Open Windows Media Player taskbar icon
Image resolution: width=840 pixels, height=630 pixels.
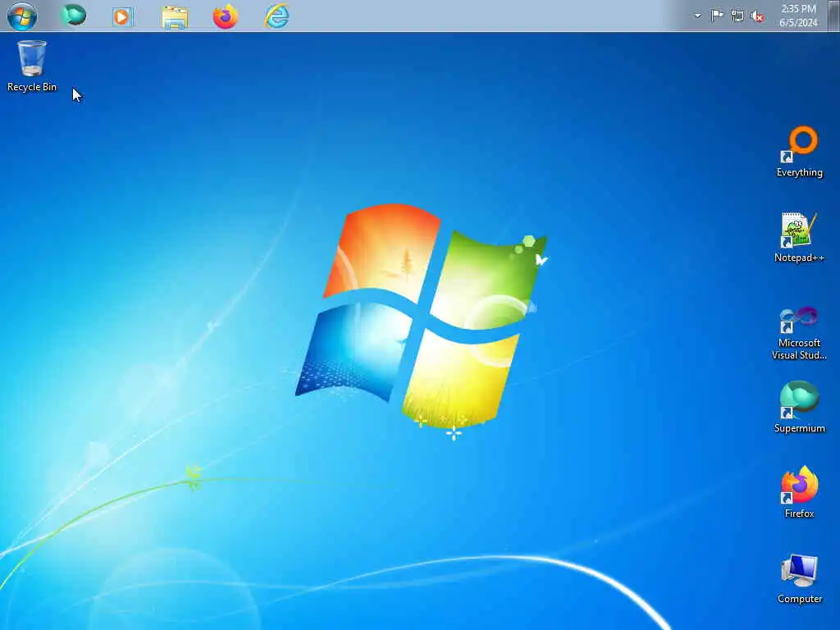(123, 16)
